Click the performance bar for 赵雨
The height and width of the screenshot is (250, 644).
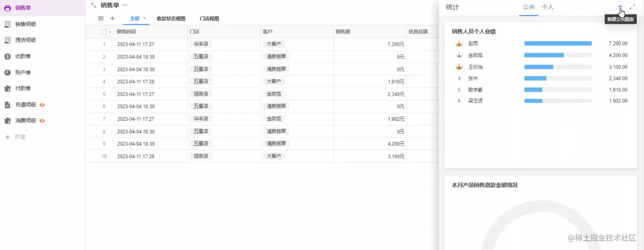click(558, 43)
